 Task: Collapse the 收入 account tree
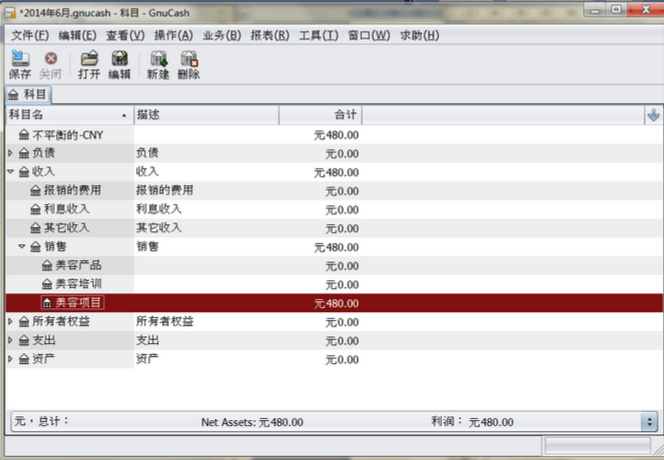10,172
